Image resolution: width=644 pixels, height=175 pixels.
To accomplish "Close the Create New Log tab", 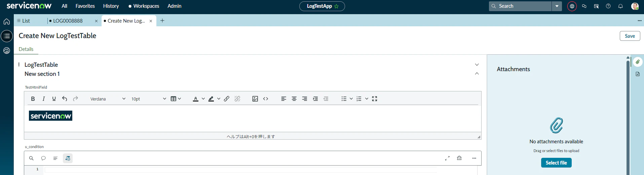I will 151,21.
